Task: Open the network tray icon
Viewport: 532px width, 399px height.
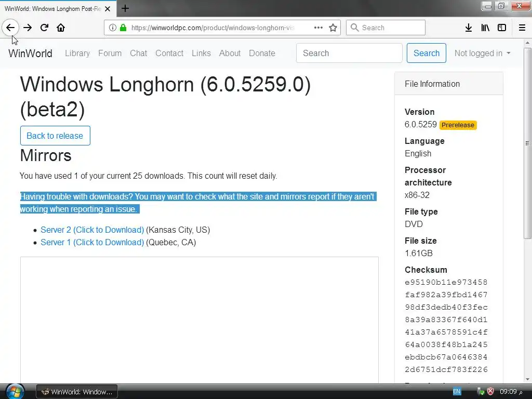Action: click(x=481, y=392)
